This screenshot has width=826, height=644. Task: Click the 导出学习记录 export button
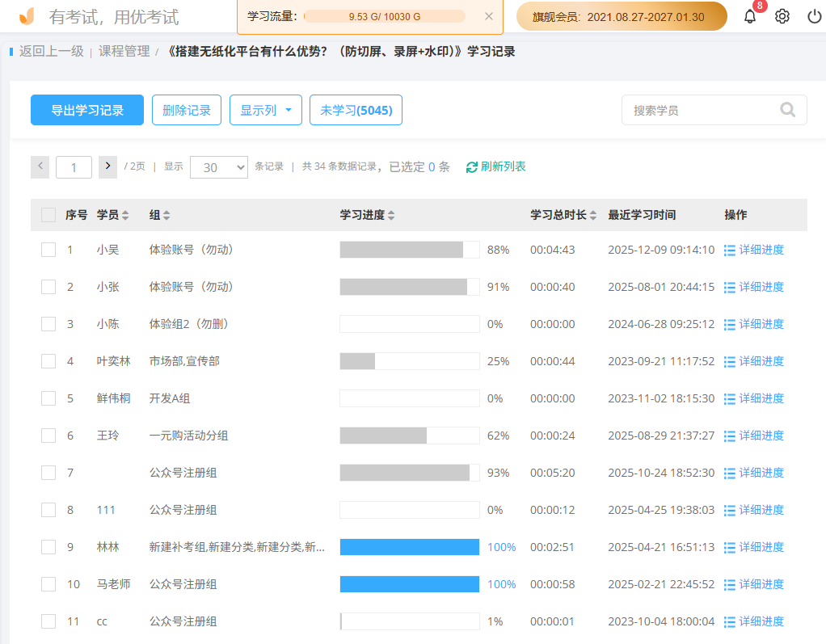pos(86,109)
